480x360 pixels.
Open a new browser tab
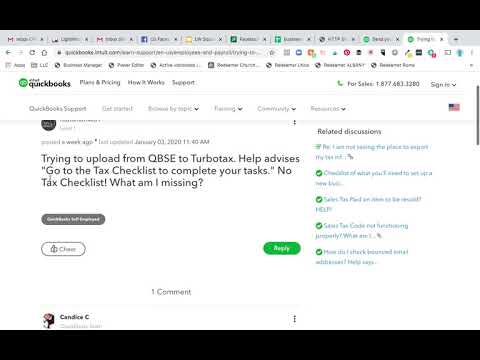[x=456, y=39]
